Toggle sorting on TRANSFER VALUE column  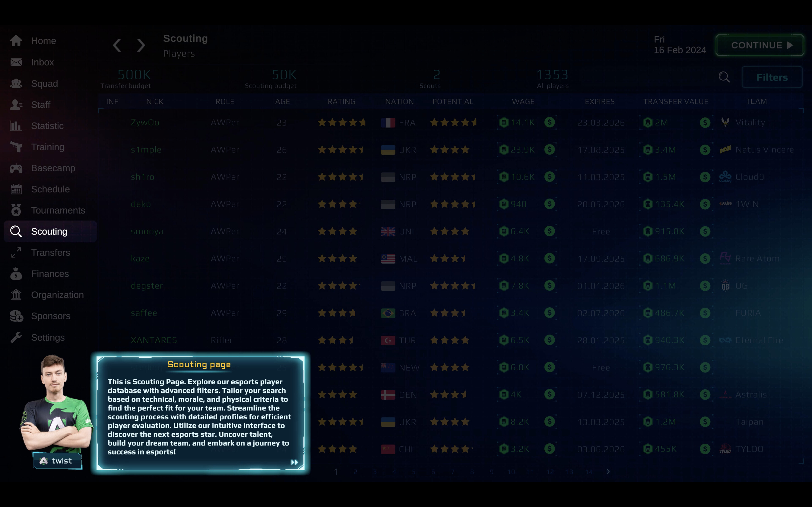coord(676,101)
